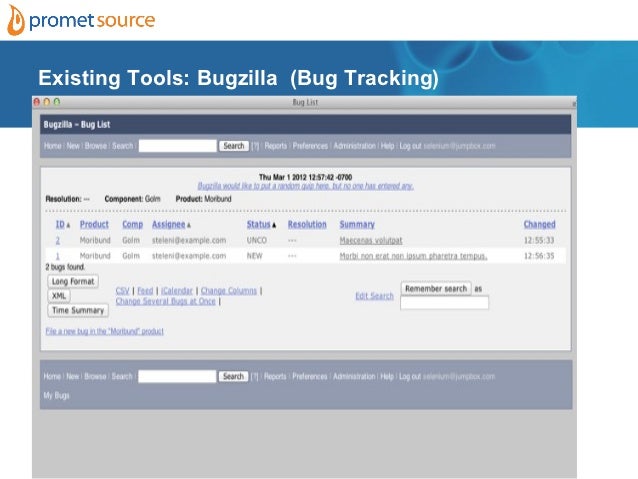Image resolution: width=638 pixels, height=479 pixels.
Task: Open Reports in the bottom navigation bar
Action: 275,377
